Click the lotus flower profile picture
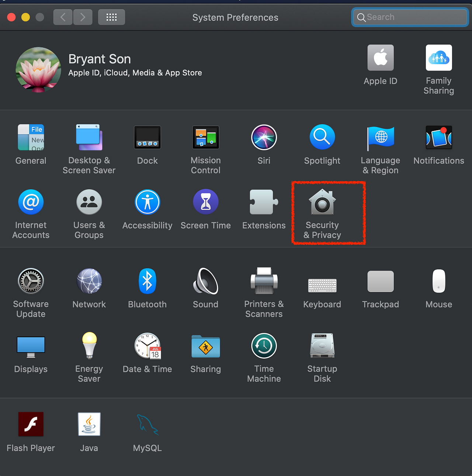 (38, 70)
